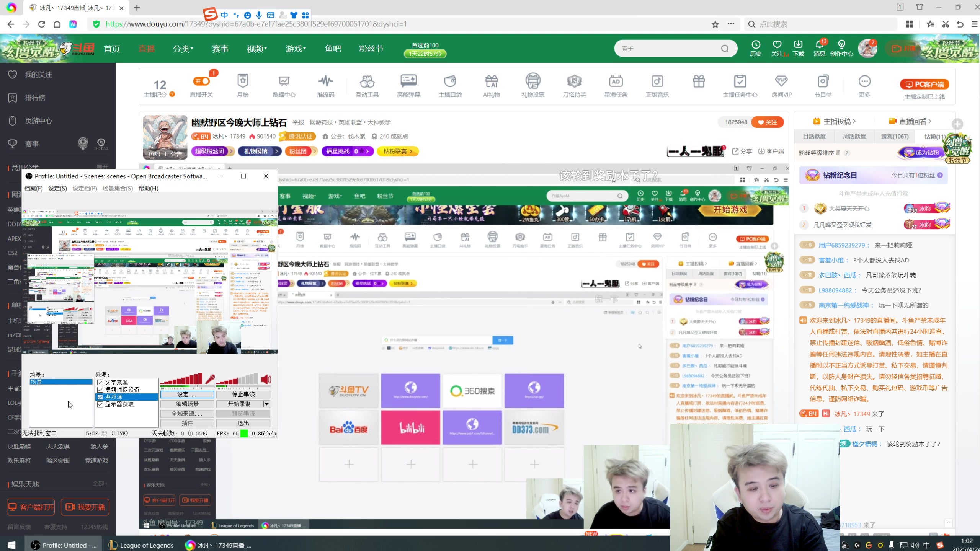
Task: Click browser bookmark star icon
Action: 715,24
